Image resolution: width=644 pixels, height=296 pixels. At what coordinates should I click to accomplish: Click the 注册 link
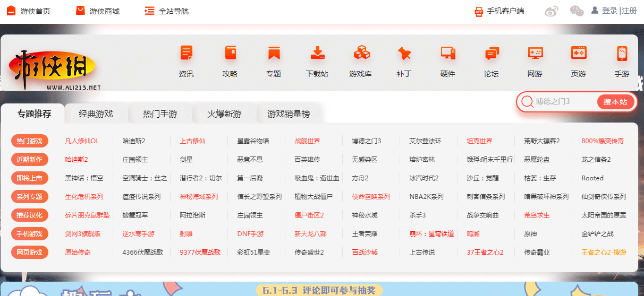629,11
